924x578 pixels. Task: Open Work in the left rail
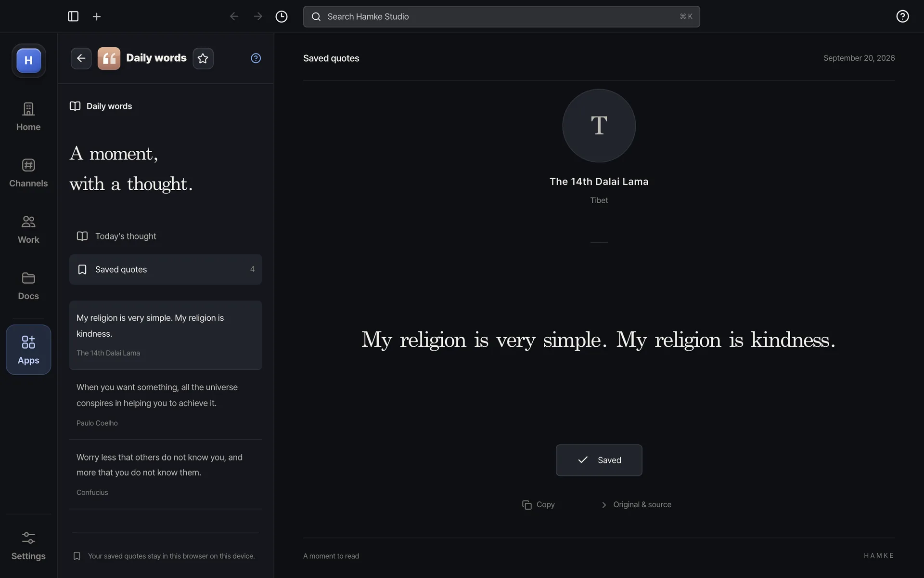pyautogui.click(x=28, y=229)
